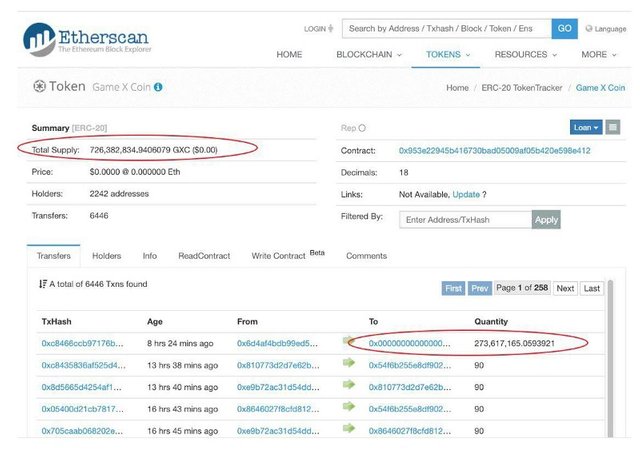Click the Price value $0.0000 @ 0.000000 Eth
The width and height of the screenshot is (640, 450).
[x=135, y=172]
